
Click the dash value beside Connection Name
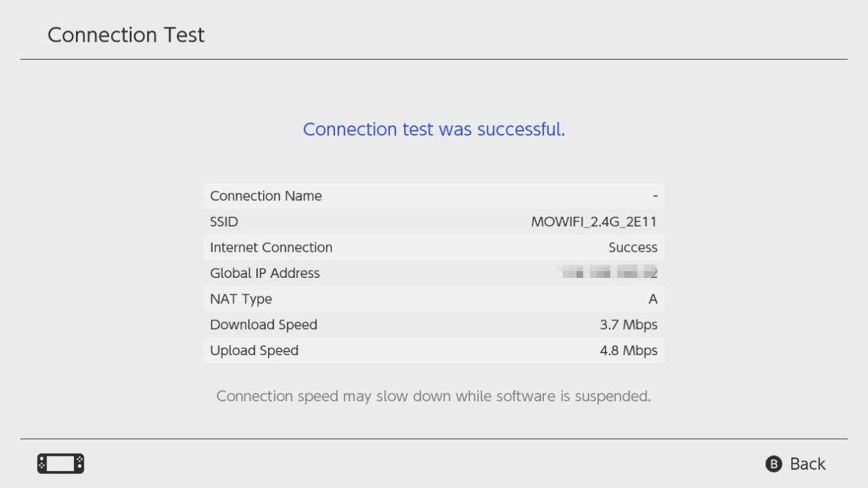[x=655, y=196]
